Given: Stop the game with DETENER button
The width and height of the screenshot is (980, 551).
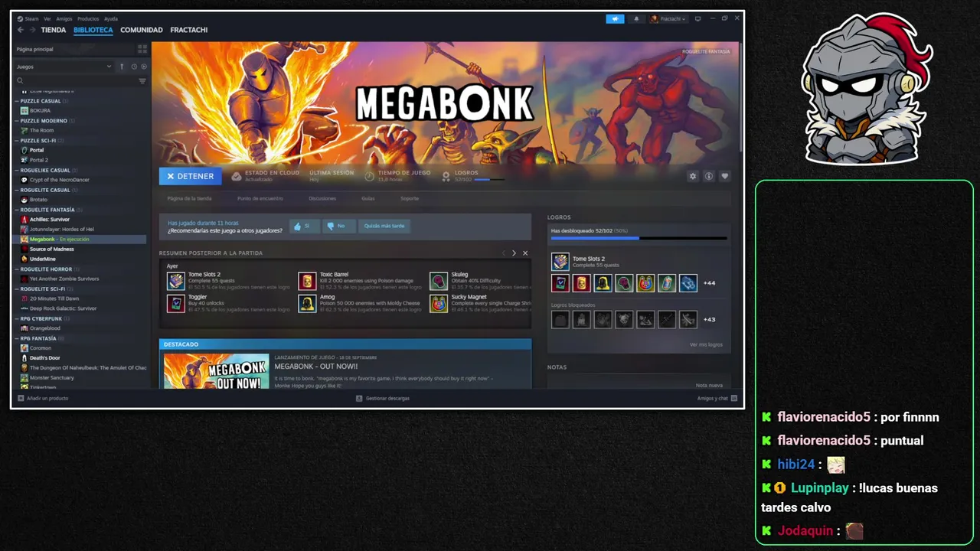Looking at the screenshot, I should pos(191,176).
